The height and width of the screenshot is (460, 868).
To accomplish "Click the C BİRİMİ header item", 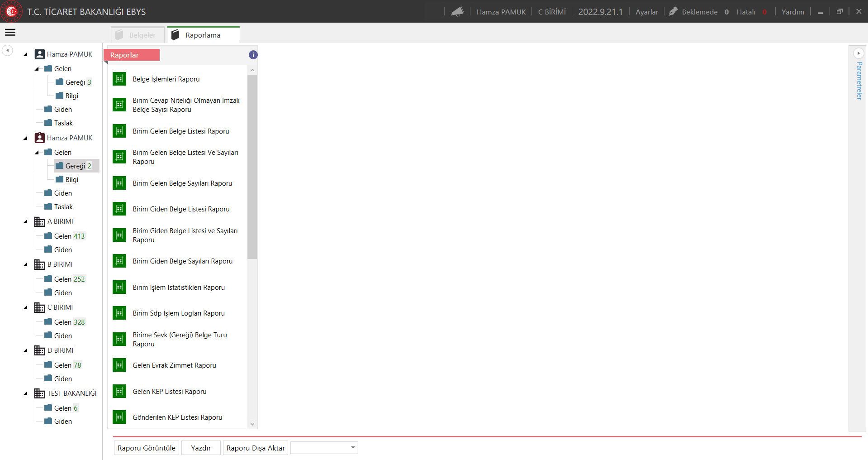I will [552, 12].
